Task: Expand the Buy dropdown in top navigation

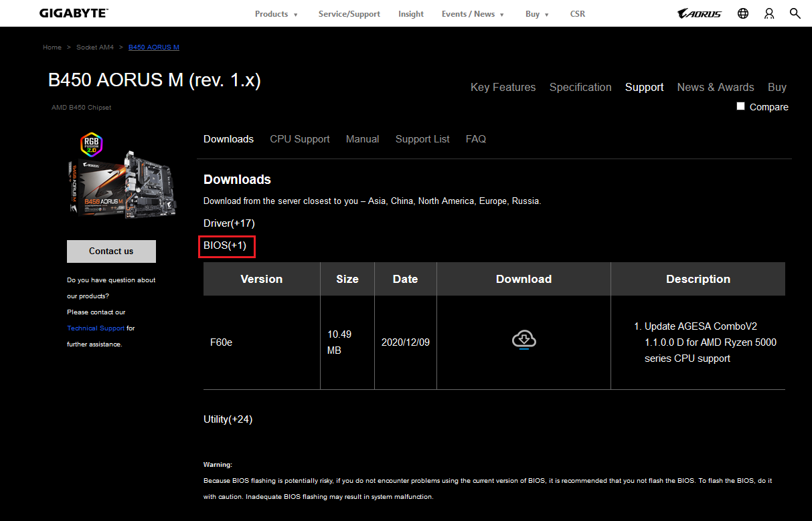Action: click(537, 14)
